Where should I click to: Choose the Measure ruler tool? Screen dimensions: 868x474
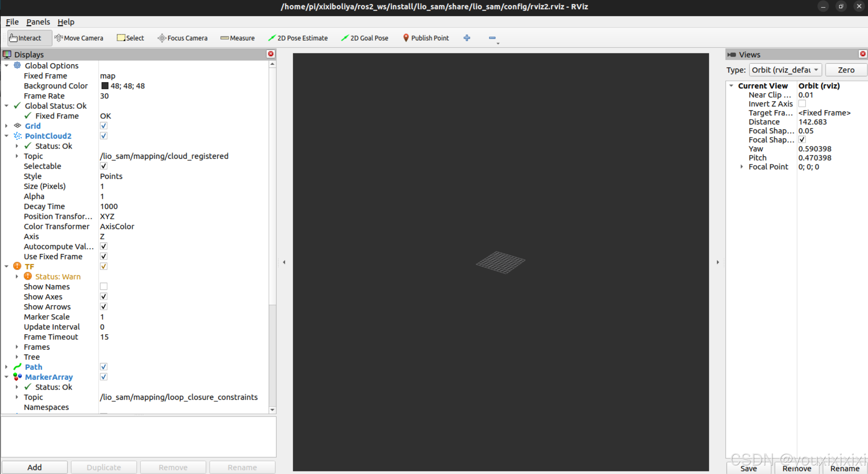click(x=237, y=38)
